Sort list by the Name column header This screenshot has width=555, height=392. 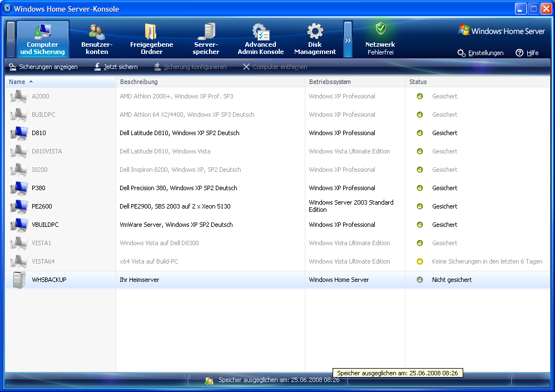[x=60, y=82]
